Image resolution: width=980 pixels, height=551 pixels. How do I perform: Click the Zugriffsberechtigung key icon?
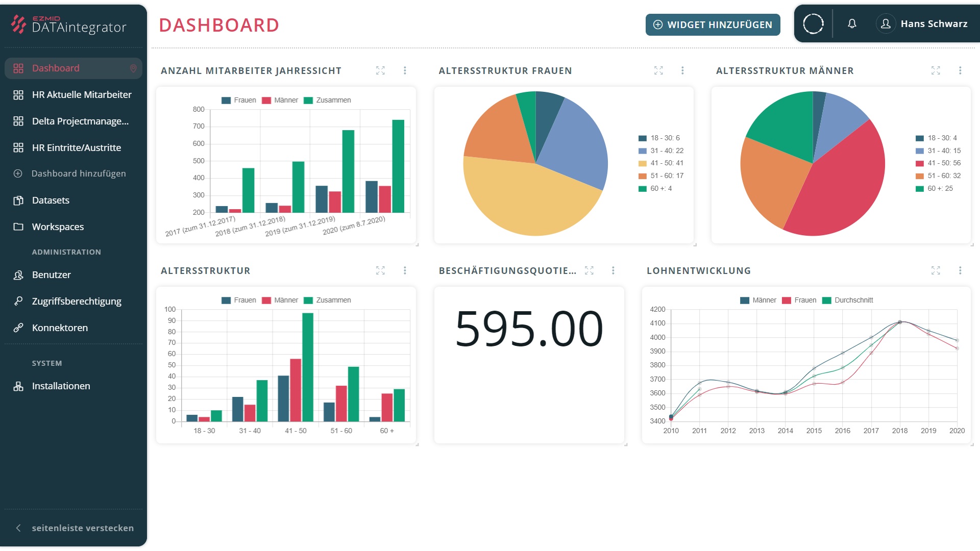(18, 302)
